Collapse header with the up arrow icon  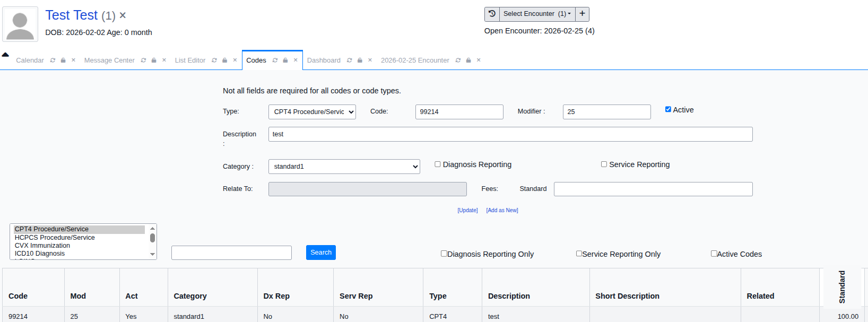[5, 55]
